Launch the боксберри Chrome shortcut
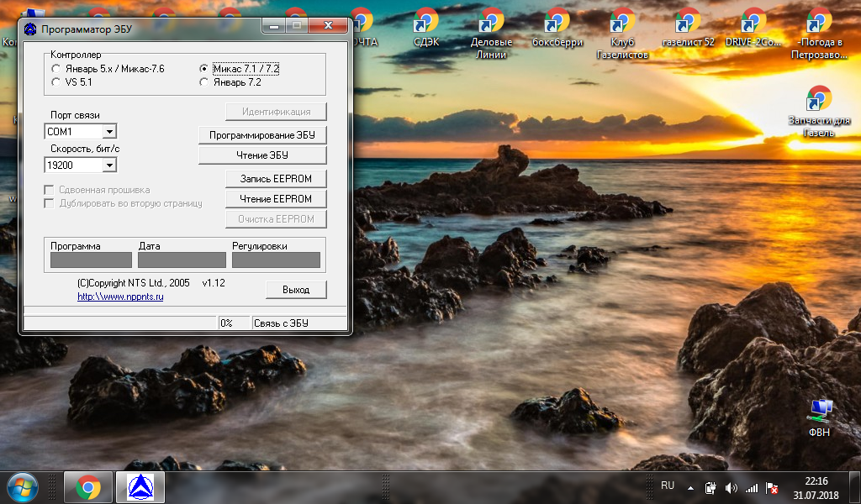The image size is (861, 504). coord(557,25)
